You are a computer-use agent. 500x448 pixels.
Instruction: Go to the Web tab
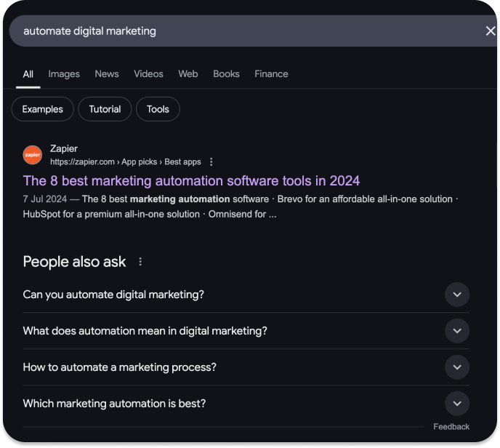(188, 74)
